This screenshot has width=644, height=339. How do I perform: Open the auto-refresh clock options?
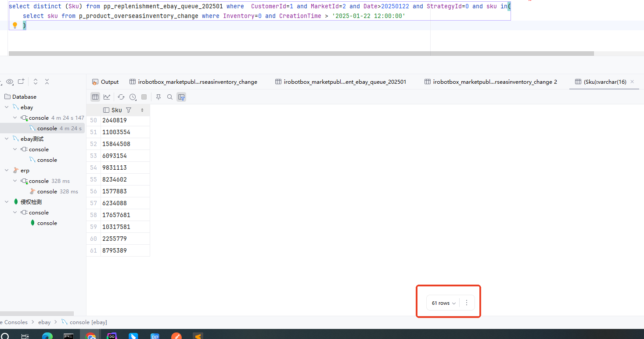[133, 97]
